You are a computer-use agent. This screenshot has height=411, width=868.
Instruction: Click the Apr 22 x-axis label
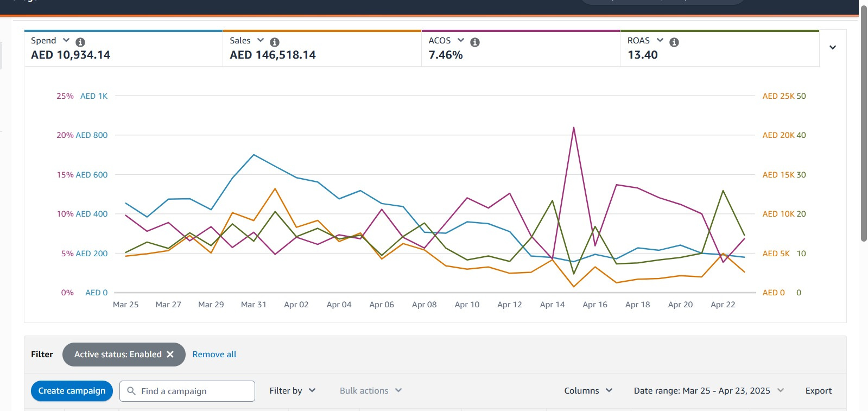723,305
